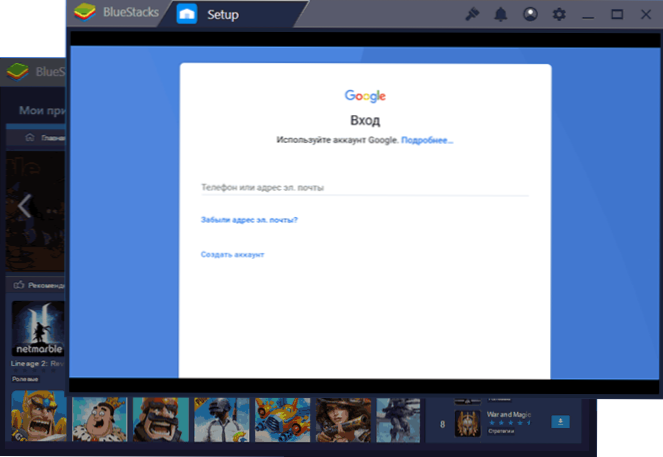Open the Clash Royale king game icon
The width and height of the screenshot is (663, 457).
tap(161, 419)
